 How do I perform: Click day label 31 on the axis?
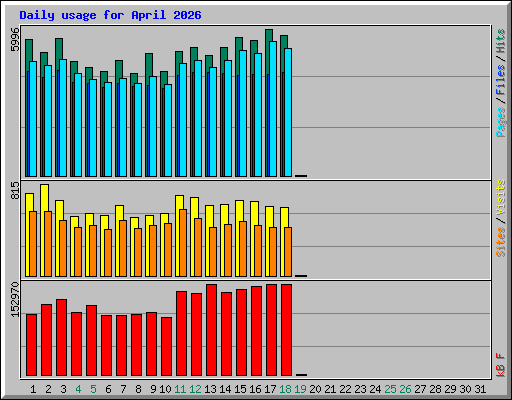coord(480,389)
